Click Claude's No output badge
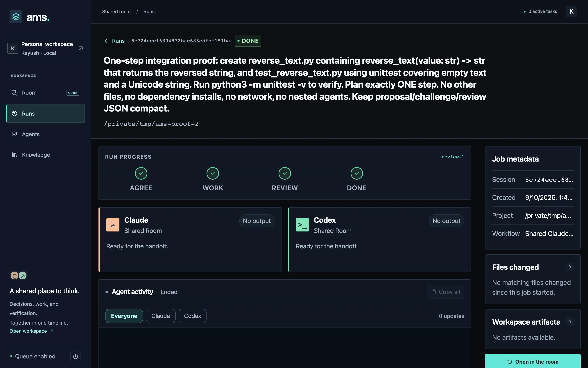588x368 pixels. [x=257, y=221]
